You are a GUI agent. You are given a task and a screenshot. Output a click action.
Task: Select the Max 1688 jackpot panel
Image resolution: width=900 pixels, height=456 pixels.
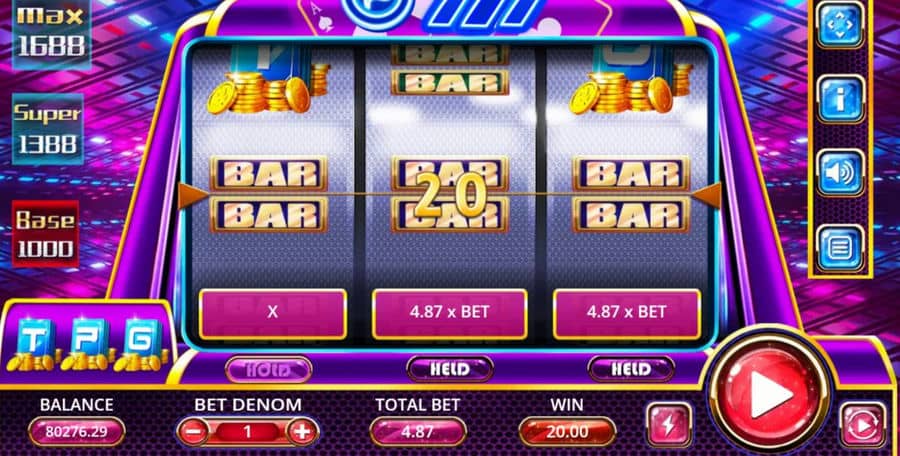51,33
